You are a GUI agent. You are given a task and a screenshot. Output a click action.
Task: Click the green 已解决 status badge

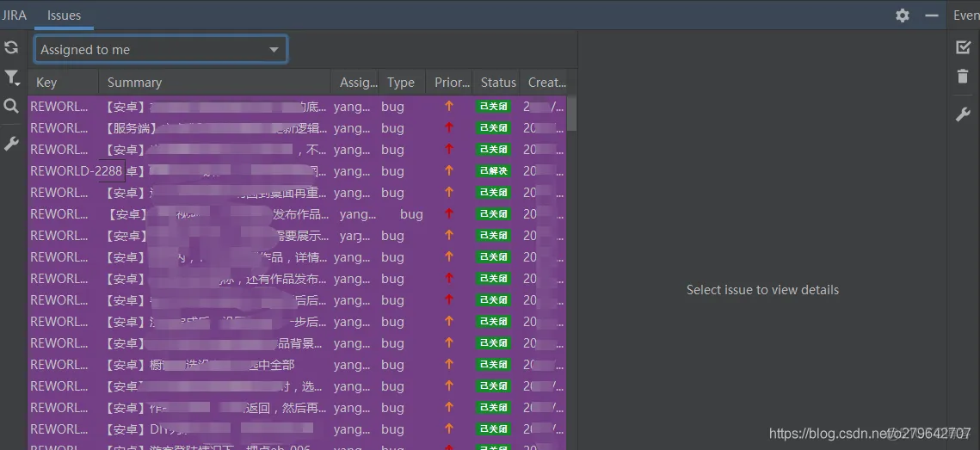pos(494,171)
